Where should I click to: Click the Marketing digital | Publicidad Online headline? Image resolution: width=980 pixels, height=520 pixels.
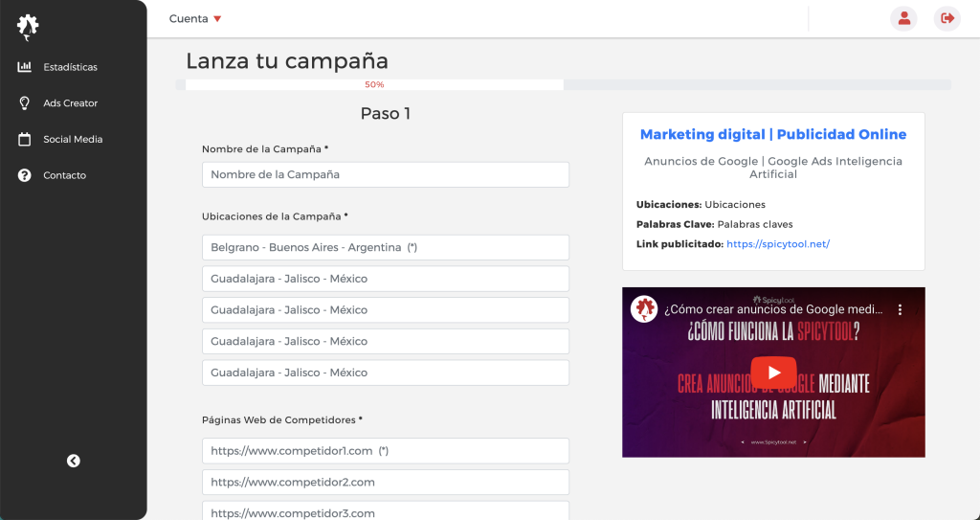pos(773,134)
